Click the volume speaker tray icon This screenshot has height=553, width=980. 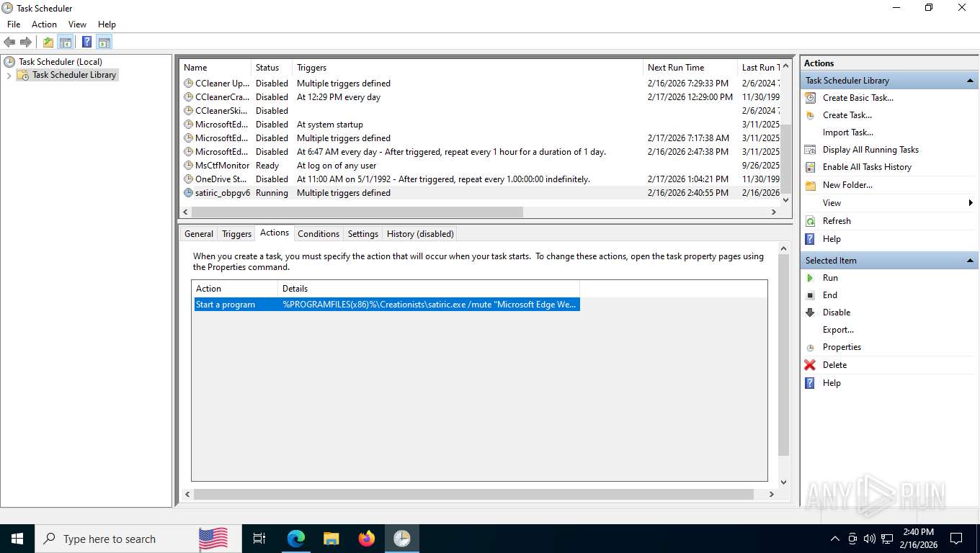coord(870,539)
